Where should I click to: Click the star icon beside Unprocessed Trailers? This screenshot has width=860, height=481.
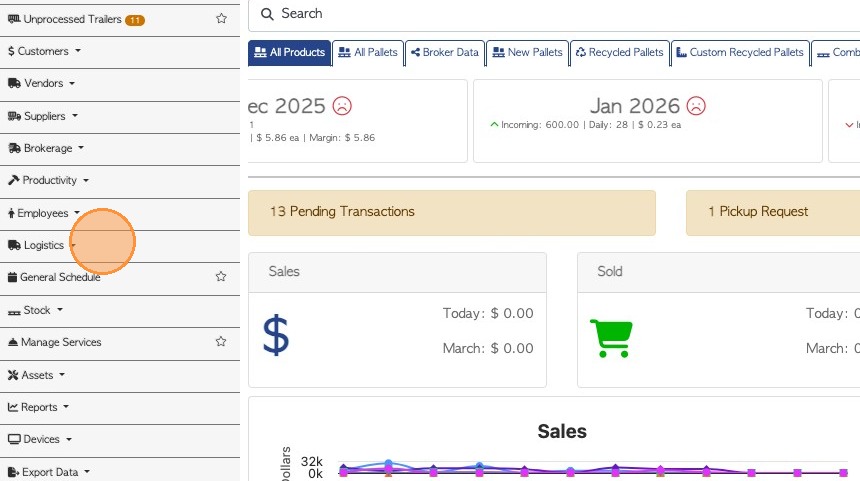(x=221, y=19)
